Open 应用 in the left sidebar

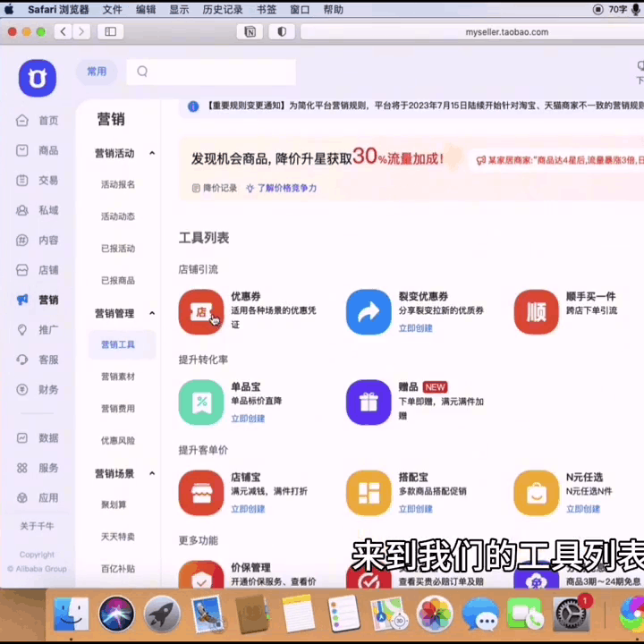(38, 498)
